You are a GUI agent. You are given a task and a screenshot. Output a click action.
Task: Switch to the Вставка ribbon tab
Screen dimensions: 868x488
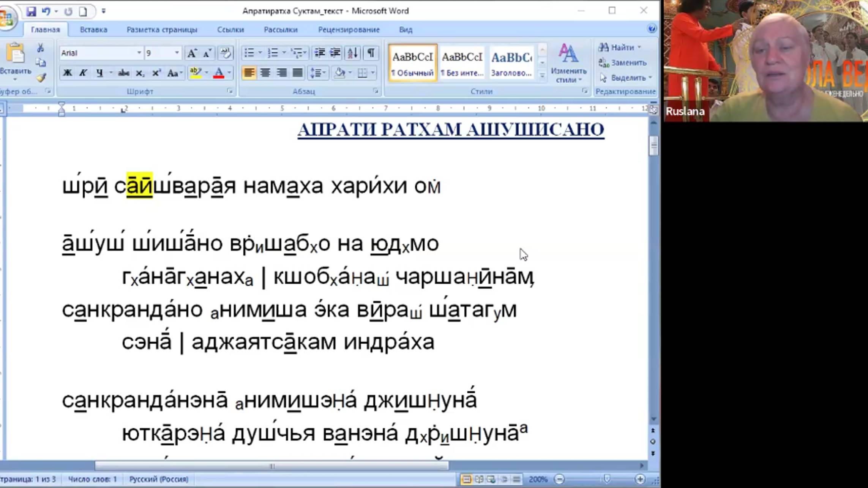coord(93,30)
